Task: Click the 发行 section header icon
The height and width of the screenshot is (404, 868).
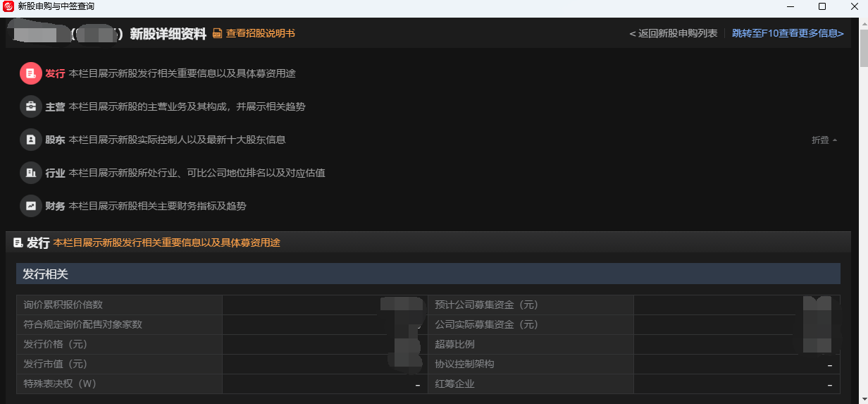Action: [x=18, y=243]
